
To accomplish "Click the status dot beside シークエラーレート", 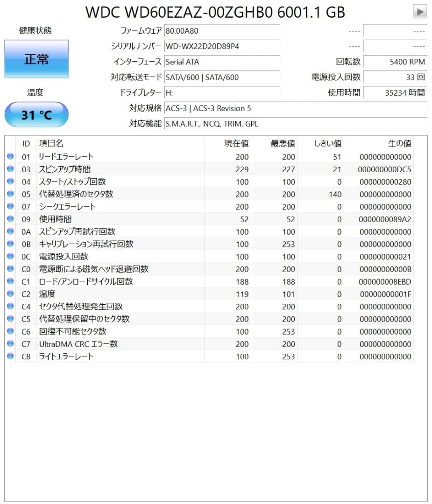I will click(10, 207).
